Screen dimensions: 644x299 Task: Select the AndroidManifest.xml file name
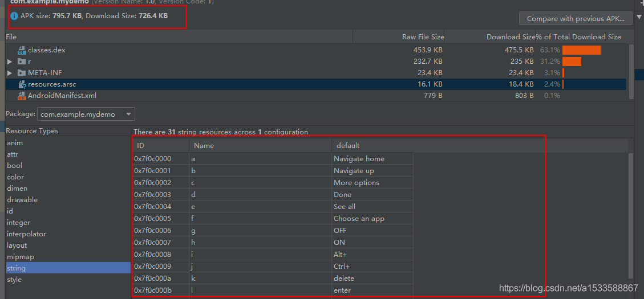62,96
